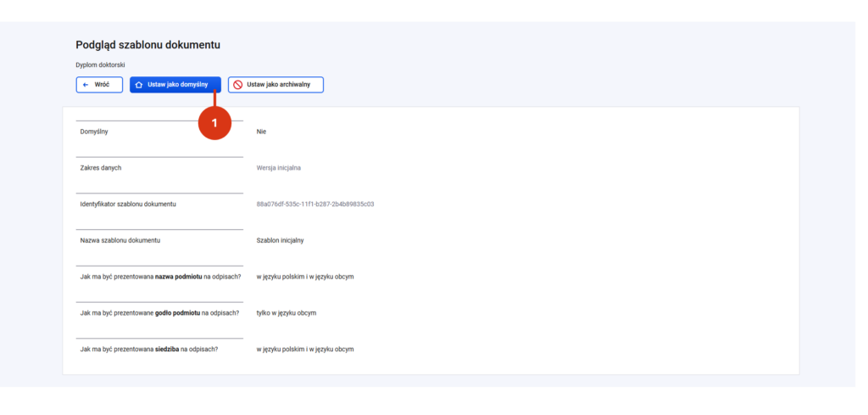
Task: Select the template identifier UUID text
Action: coord(315,204)
